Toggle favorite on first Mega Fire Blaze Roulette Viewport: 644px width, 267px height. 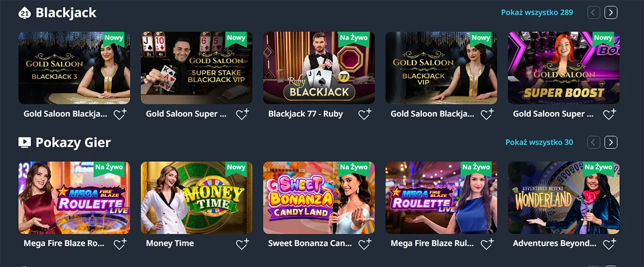click(x=120, y=244)
